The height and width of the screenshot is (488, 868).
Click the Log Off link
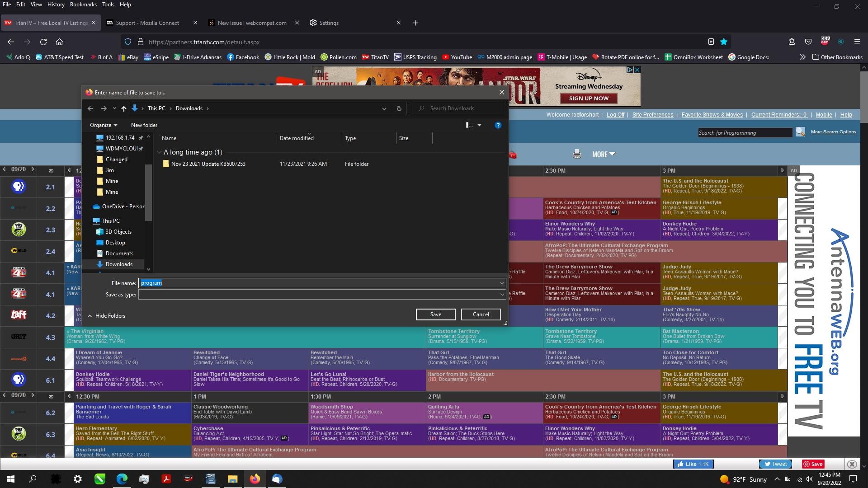tap(615, 114)
